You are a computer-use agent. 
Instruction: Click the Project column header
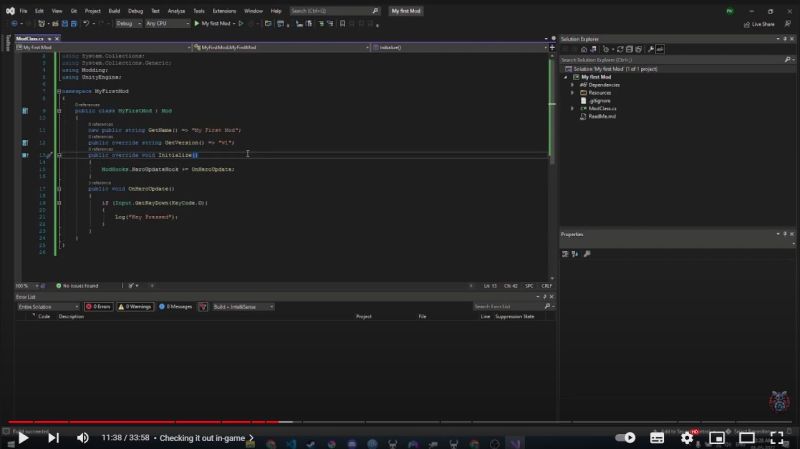coord(364,316)
